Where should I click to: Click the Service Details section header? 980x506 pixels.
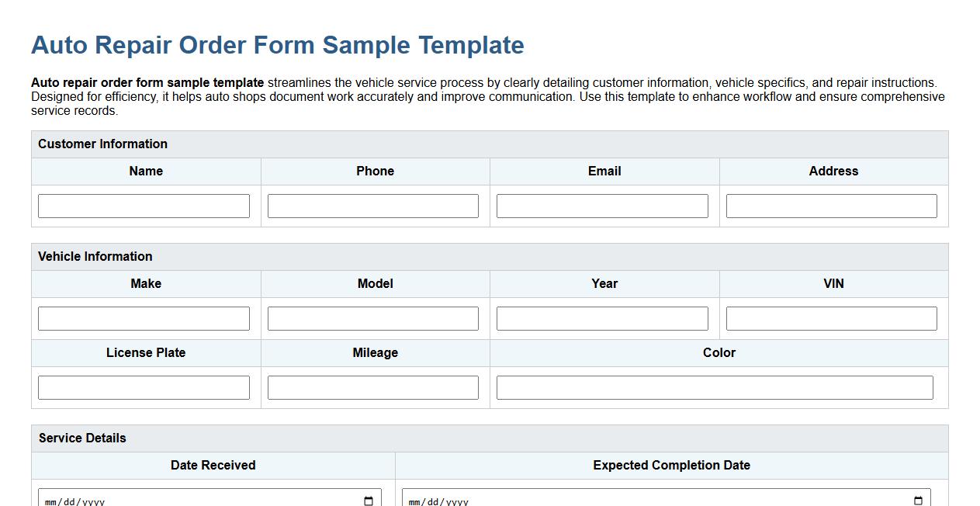(x=81, y=438)
